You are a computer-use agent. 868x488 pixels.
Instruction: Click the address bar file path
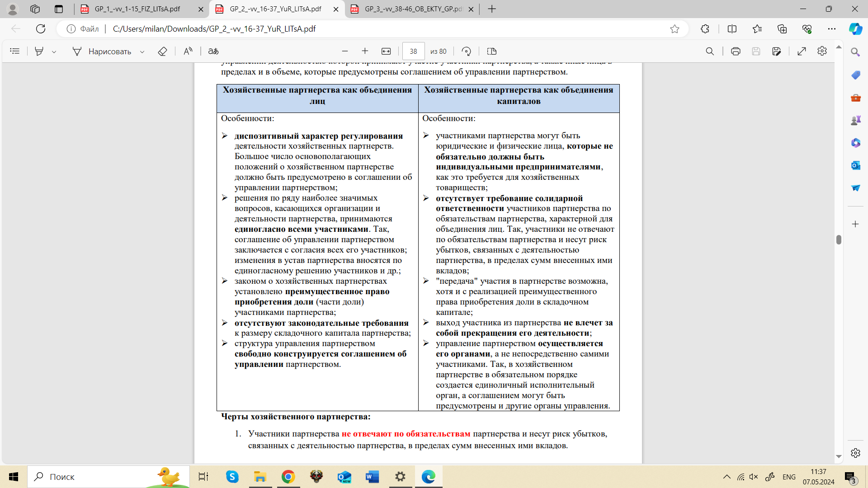click(214, 29)
